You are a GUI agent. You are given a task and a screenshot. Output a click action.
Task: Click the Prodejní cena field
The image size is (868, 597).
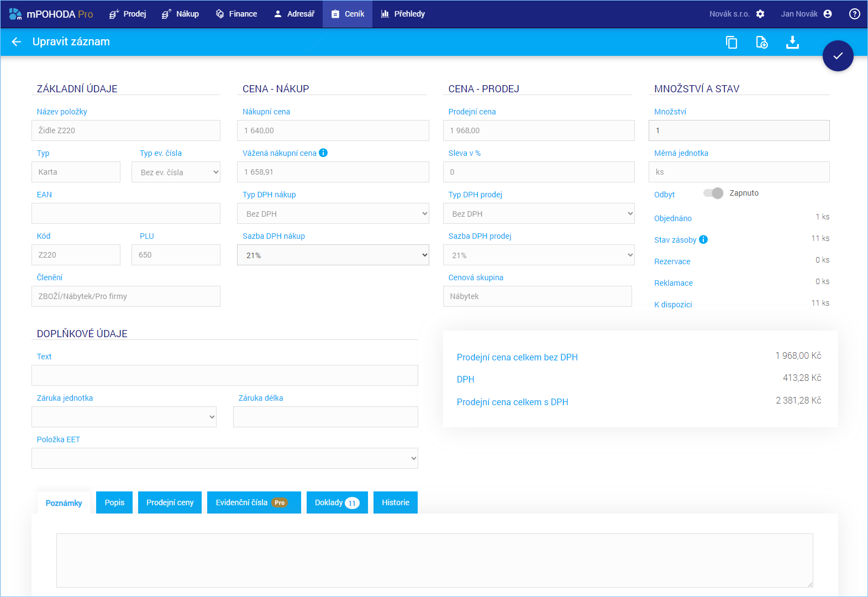539,130
